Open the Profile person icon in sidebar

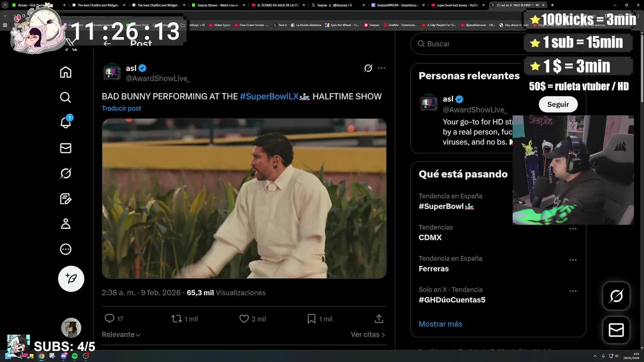tap(65, 224)
